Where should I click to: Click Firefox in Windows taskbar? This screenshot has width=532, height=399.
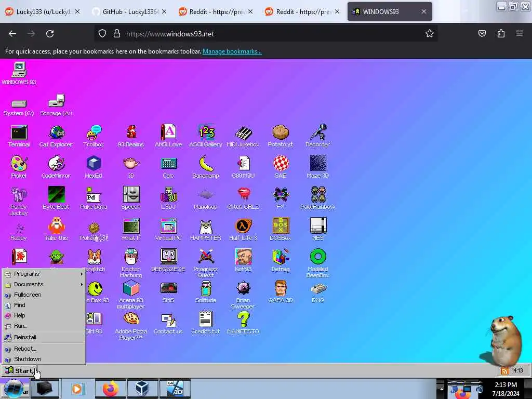coord(110,389)
